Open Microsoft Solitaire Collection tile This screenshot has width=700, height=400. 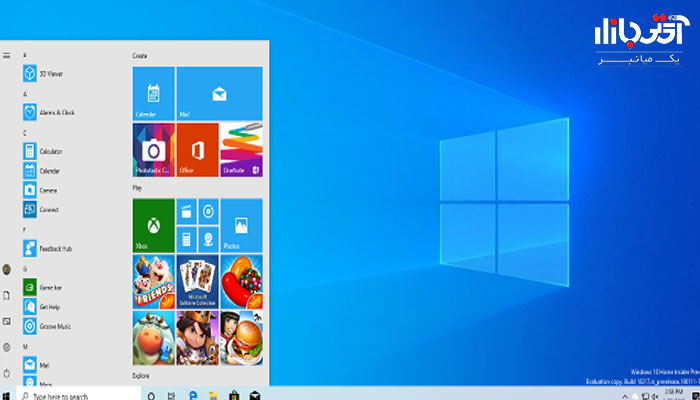pyautogui.click(x=197, y=282)
